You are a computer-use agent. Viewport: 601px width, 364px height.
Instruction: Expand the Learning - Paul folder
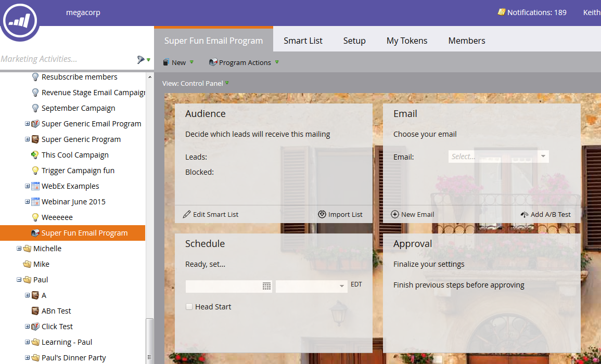coord(27,342)
